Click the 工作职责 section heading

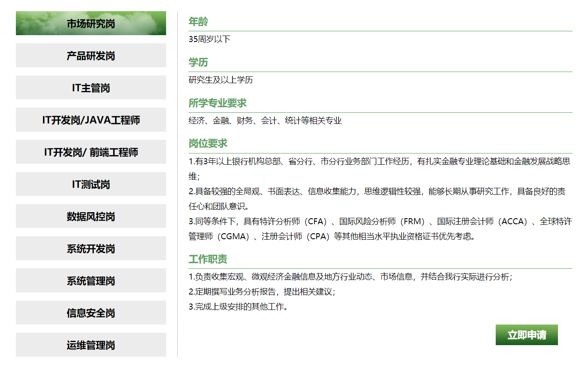(x=208, y=259)
